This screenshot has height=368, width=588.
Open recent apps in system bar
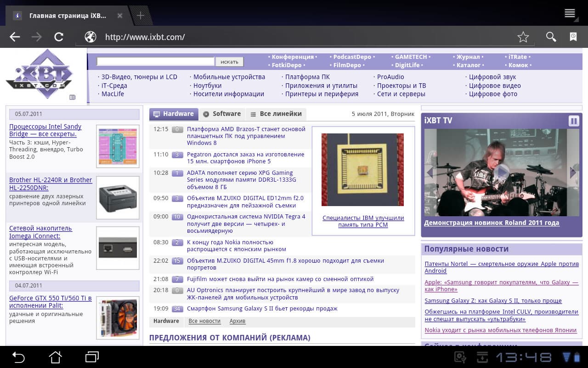(x=92, y=357)
